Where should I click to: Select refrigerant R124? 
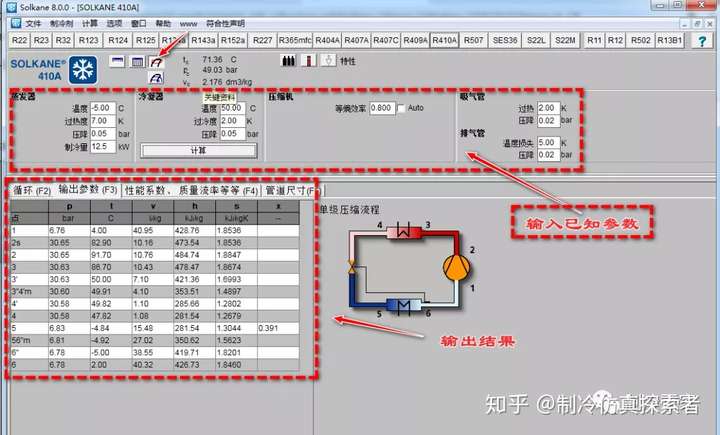click(x=118, y=40)
